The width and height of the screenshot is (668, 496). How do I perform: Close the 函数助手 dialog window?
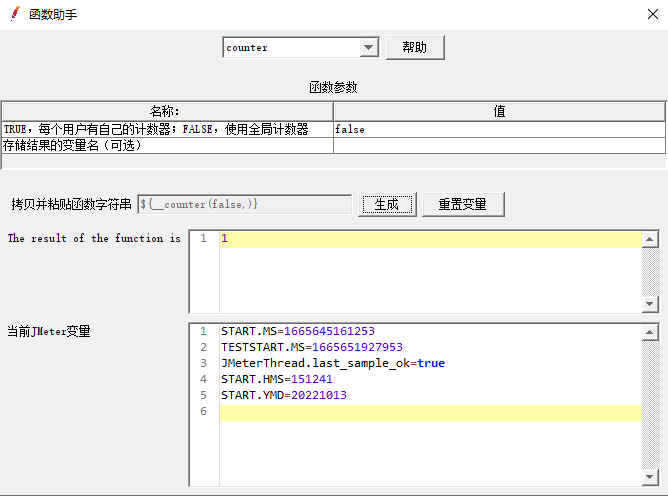653,14
